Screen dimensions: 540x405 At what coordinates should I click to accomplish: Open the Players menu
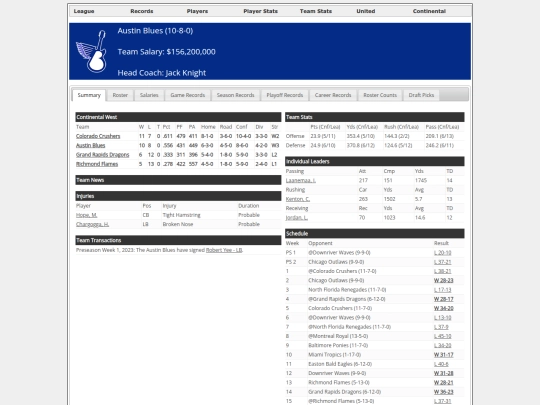tap(197, 11)
